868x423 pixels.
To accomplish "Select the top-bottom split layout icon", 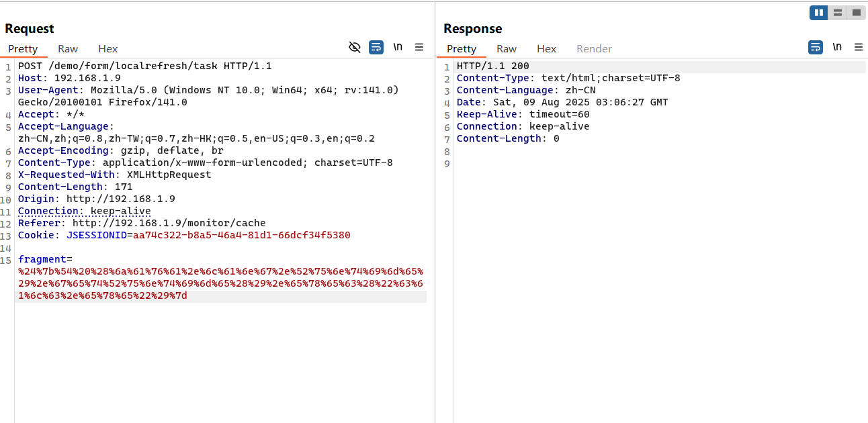I will 837,12.
